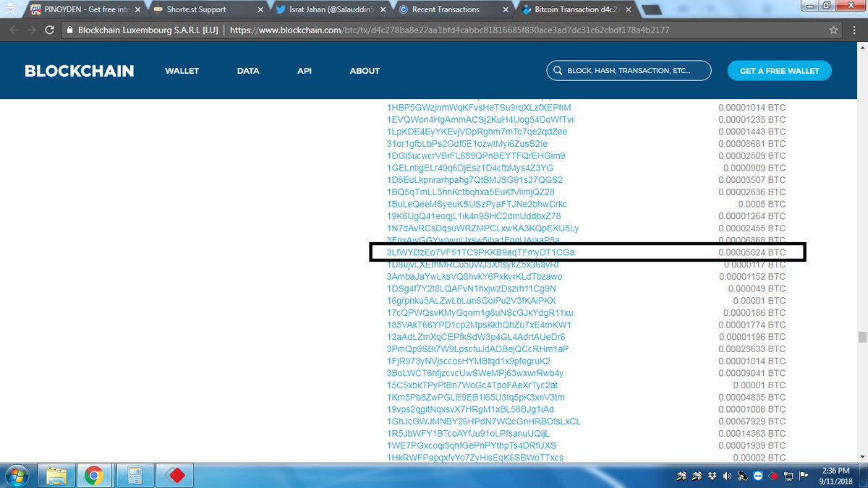The height and width of the screenshot is (488, 868).
Task: Click the secure padlock icon
Action: (69, 30)
